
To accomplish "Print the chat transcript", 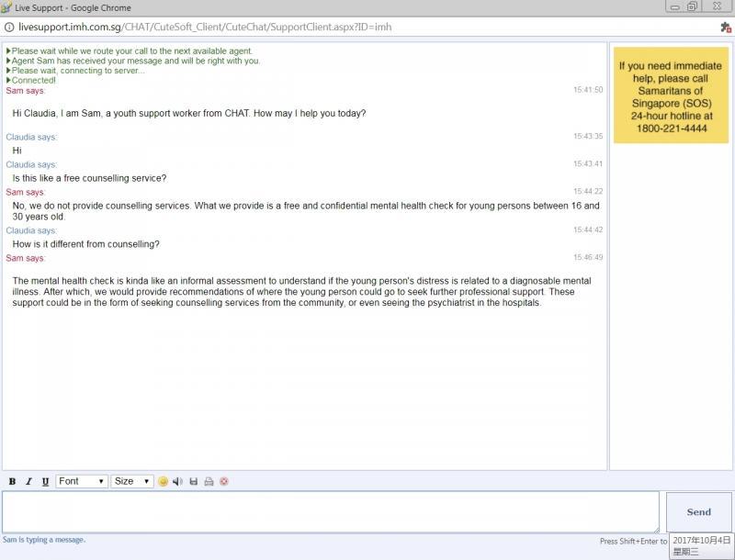I will (209, 481).
